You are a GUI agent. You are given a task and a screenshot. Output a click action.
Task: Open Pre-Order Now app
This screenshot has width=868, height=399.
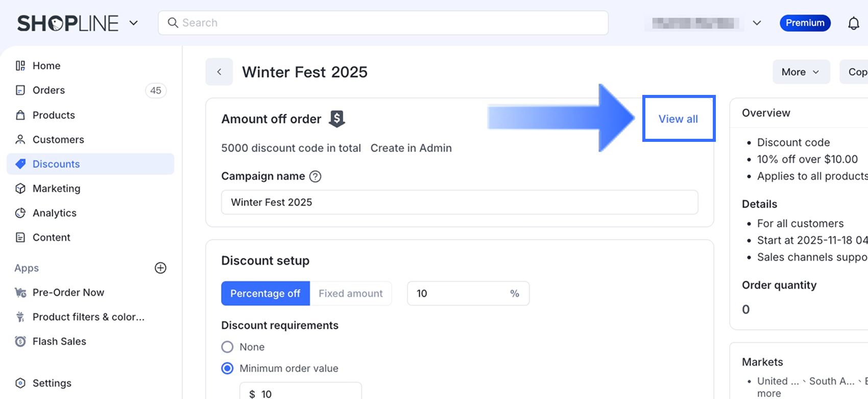click(68, 292)
